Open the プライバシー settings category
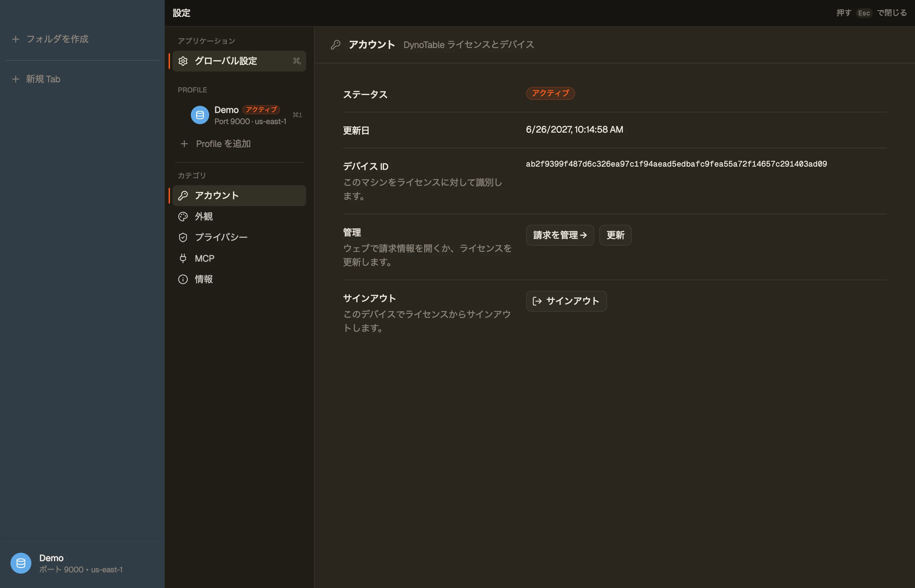915x588 pixels. pos(239,237)
